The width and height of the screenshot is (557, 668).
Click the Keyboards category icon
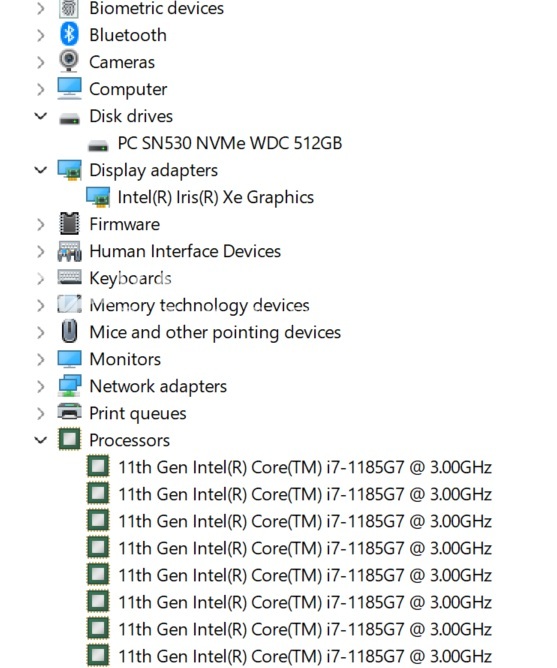69,277
